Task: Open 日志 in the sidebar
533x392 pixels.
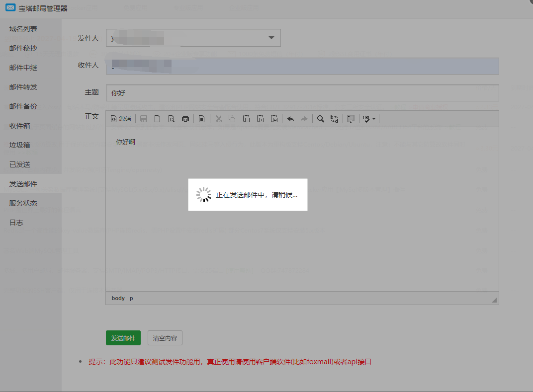Action: (x=16, y=223)
